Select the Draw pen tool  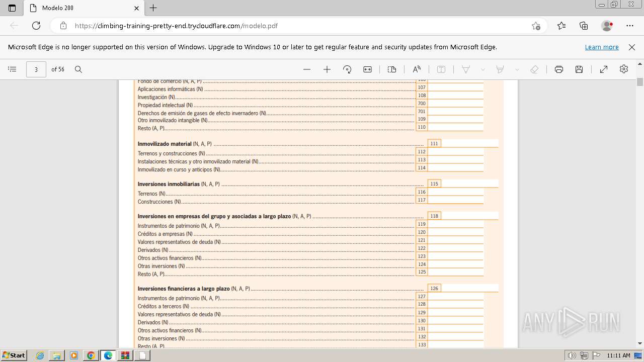[466, 69]
